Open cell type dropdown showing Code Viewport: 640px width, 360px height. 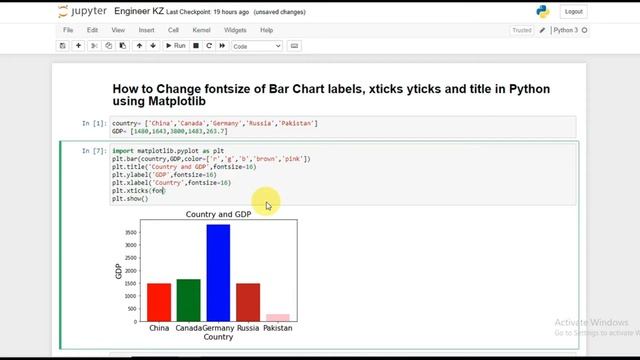[x=257, y=46]
